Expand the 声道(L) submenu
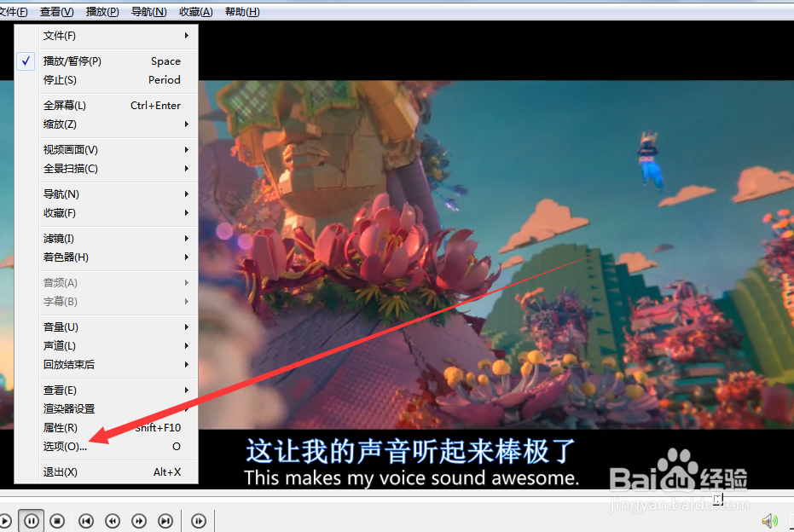Image resolution: width=794 pixels, height=532 pixels. coord(107,346)
